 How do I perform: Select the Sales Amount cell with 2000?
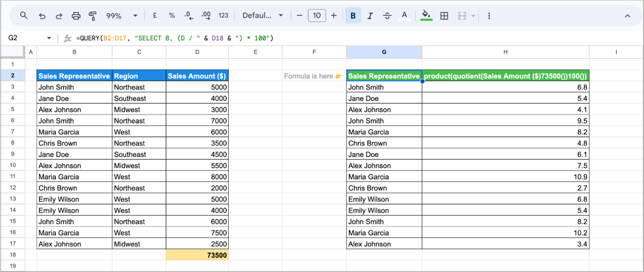[x=197, y=188]
